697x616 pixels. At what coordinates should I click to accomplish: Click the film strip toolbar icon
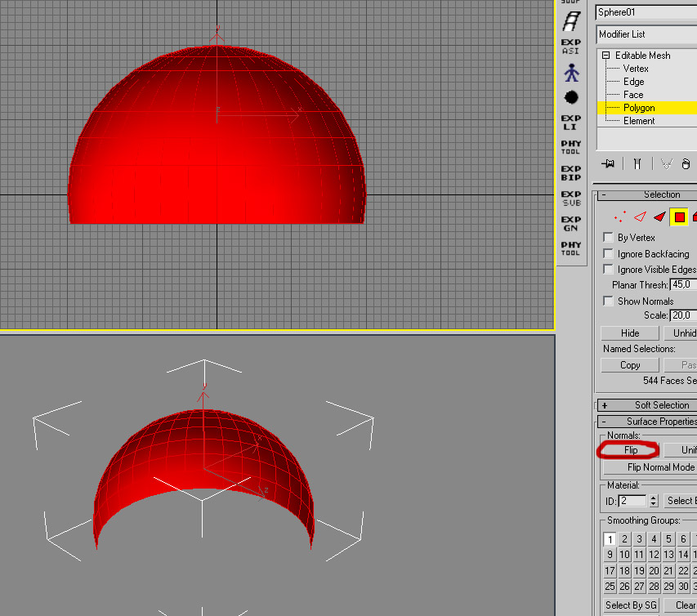(571, 21)
